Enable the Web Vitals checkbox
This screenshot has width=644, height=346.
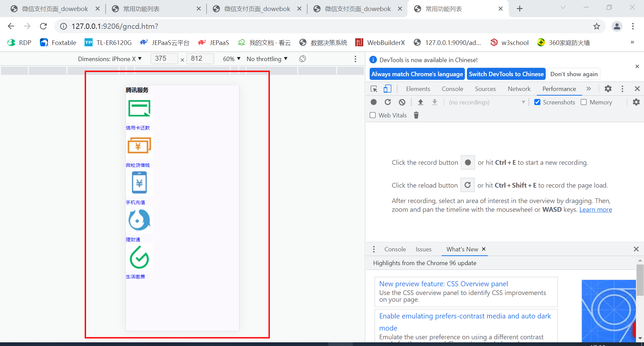[x=373, y=115]
